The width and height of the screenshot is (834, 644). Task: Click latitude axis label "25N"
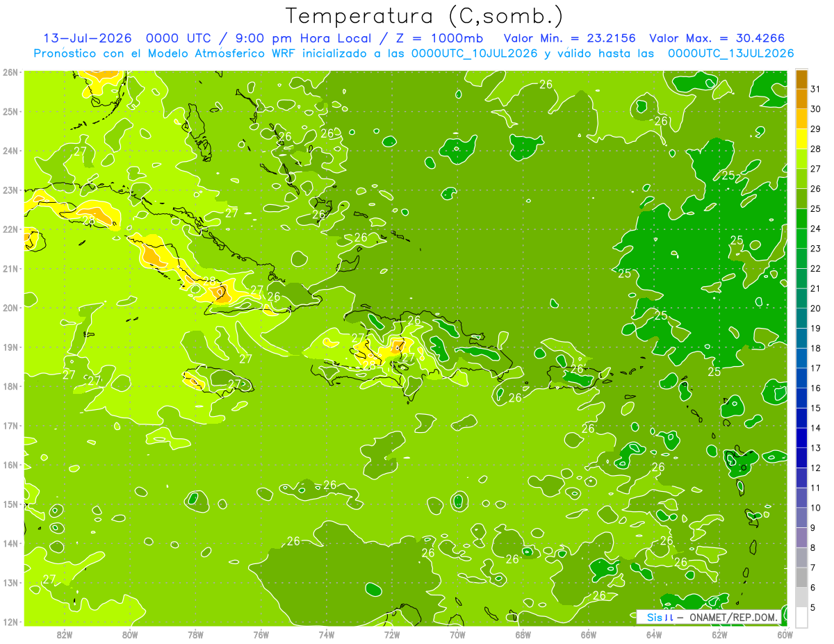pos(10,111)
